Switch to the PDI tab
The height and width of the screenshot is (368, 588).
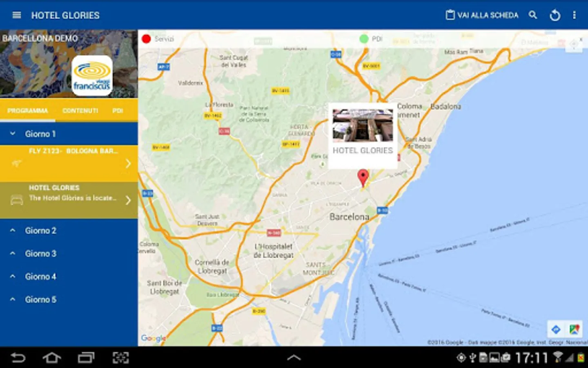click(x=118, y=110)
